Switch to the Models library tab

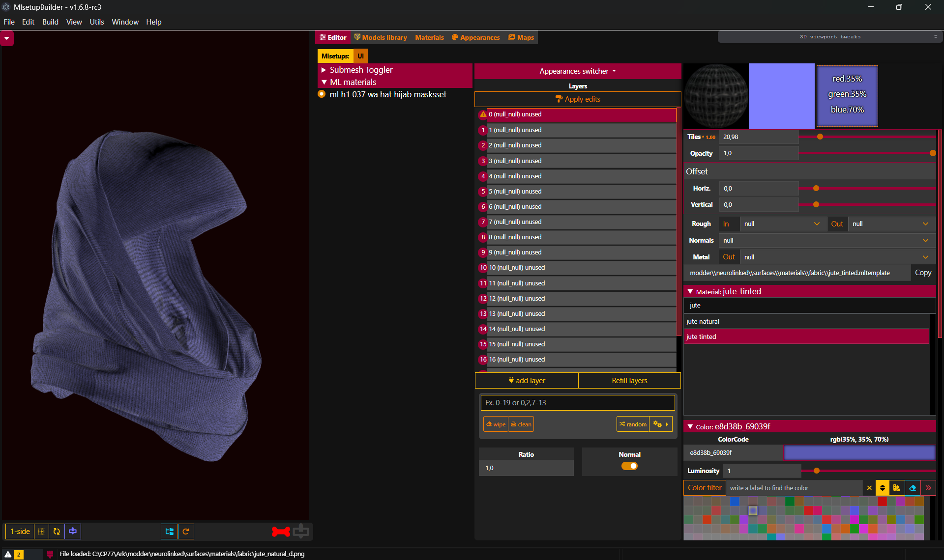381,37
